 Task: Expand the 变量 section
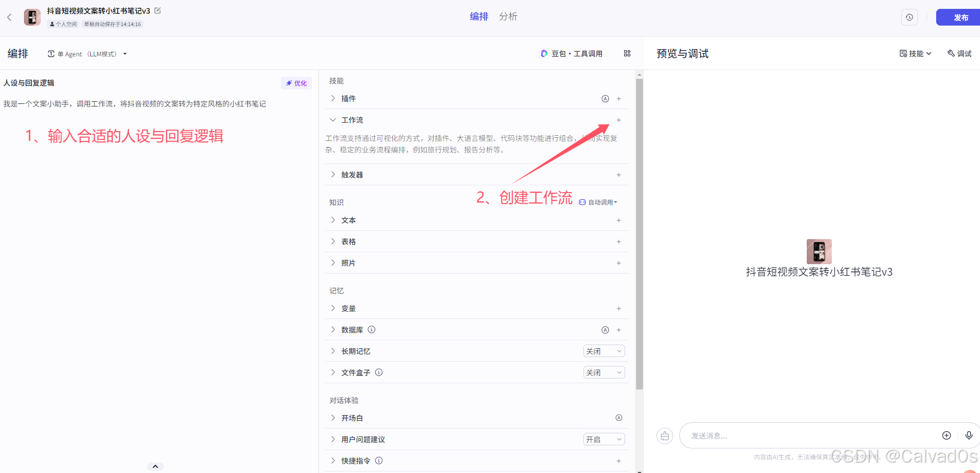pyautogui.click(x=333, y=308)
